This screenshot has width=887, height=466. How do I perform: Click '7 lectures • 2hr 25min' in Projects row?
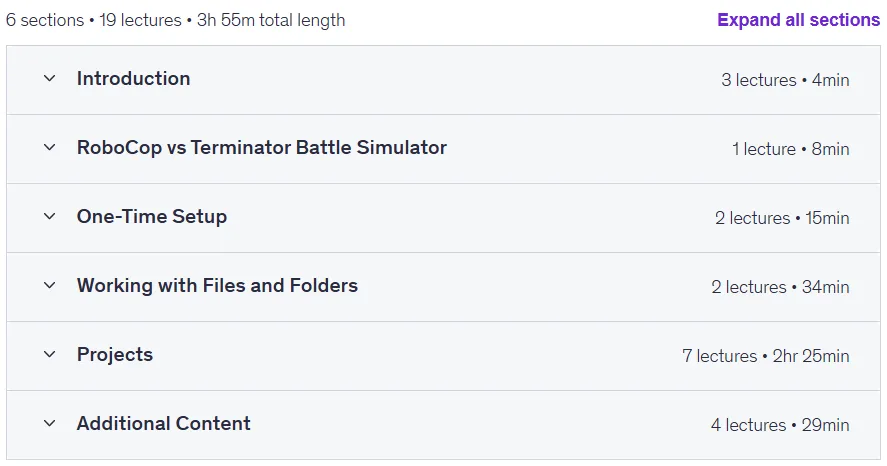(x=765, y=356)
